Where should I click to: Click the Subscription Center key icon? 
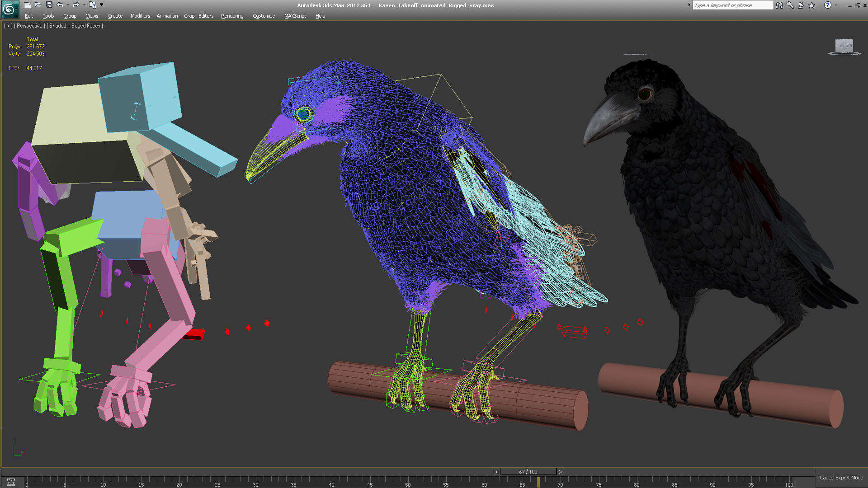tap(790, 5)
